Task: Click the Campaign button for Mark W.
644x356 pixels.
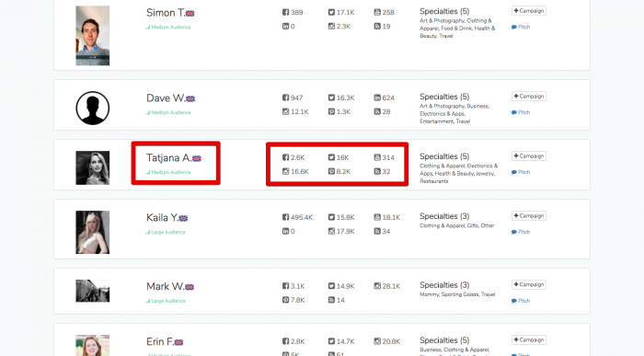Action: (x=529, y=284)
